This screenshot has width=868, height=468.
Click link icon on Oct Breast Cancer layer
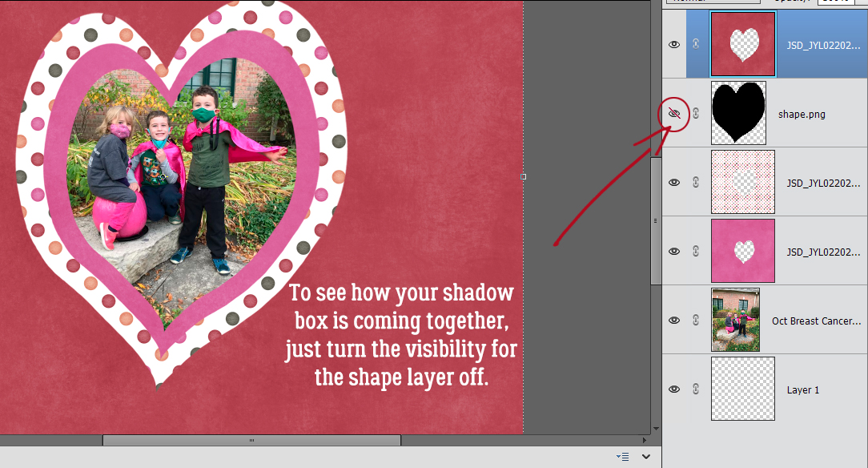tap(696, 320)
